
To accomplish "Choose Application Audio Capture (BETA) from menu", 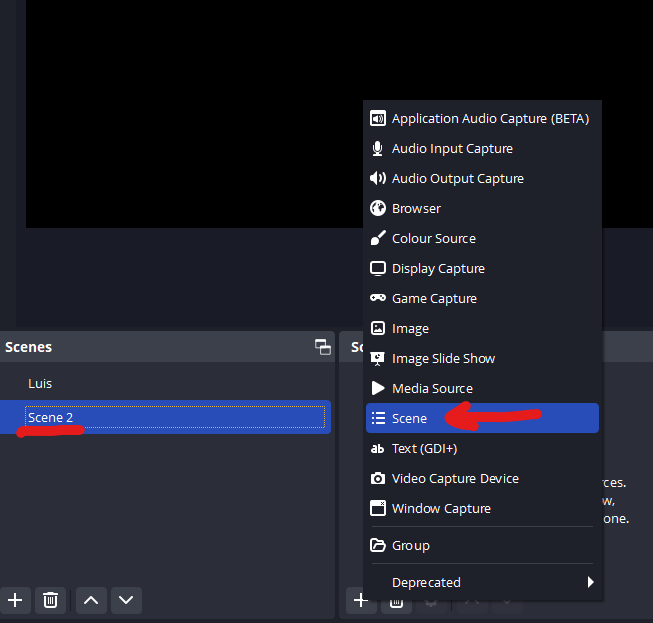I will (482, 119).
